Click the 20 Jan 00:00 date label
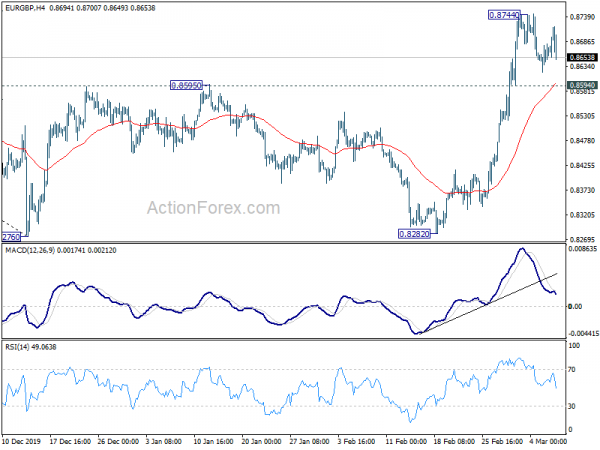600x450 pixels. coord(262,441)
